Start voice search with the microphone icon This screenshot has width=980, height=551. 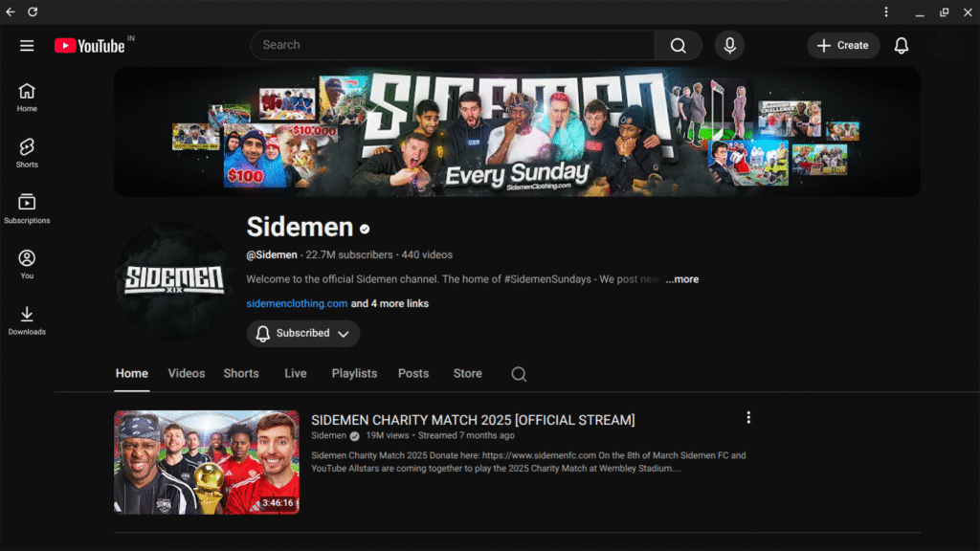729,45
